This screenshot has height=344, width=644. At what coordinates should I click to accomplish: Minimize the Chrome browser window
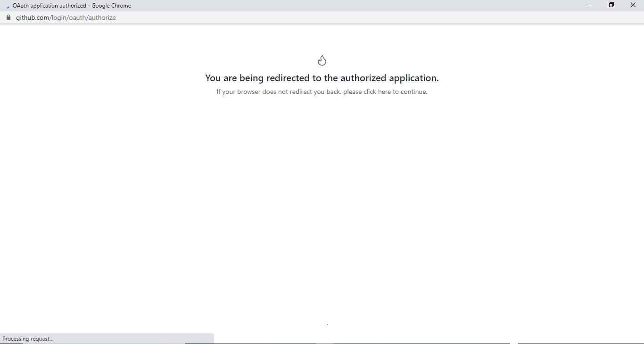[589, 5]
